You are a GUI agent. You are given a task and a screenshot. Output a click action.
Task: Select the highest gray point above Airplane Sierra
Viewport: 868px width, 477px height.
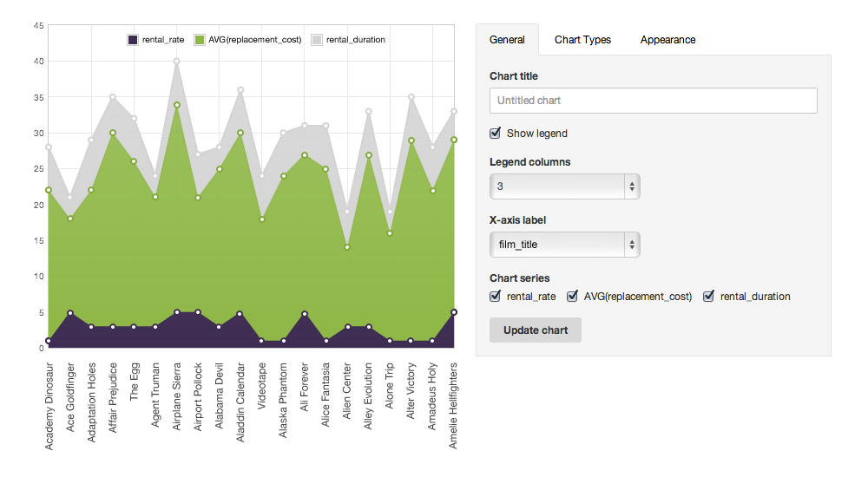pos(176,62)
